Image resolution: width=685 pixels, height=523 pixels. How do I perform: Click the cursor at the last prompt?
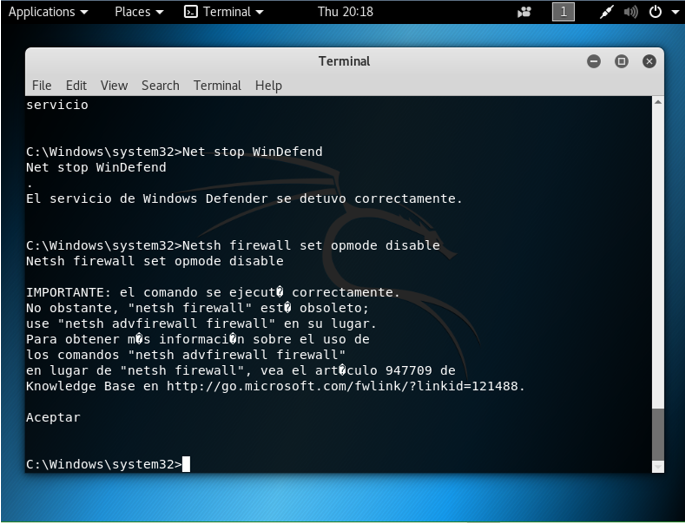pyautogui.click(x=186, y=464)
